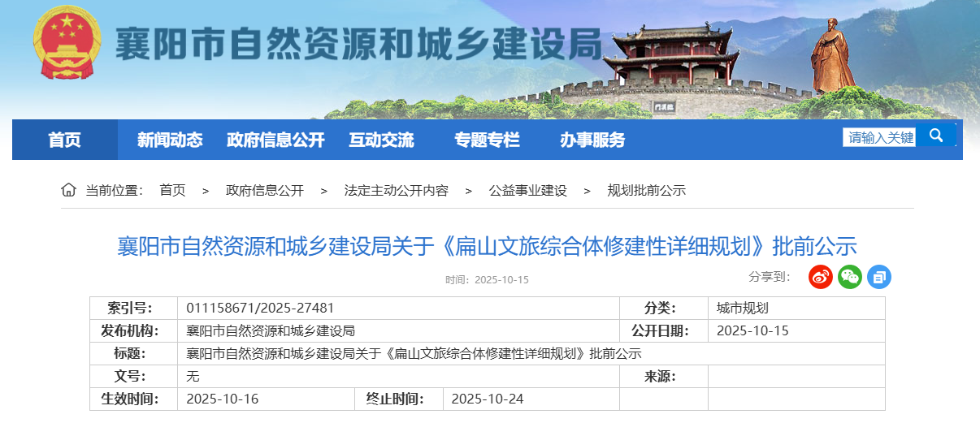Open 办事服务 navigation item
The height and width of the screenshot is (423, 980).
tap(592, 140)
